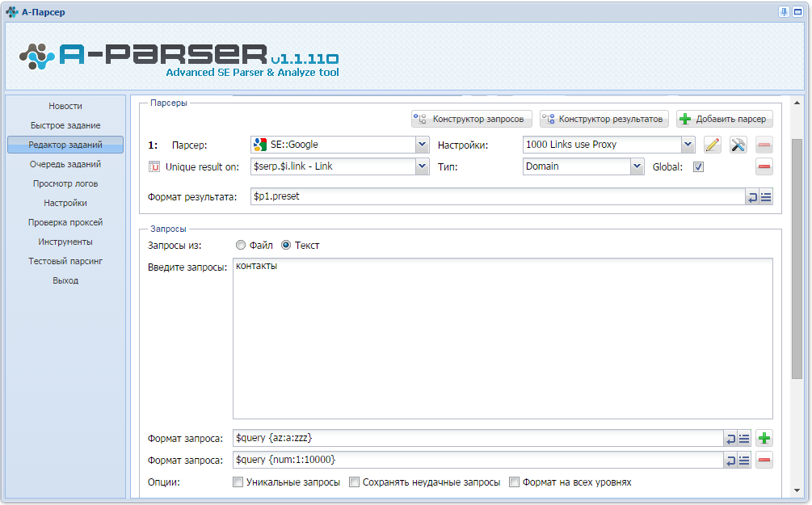The width and height of the screenshot is (812, 505).
Task: Click the Добавить парсер button
Action: point(725,119)
